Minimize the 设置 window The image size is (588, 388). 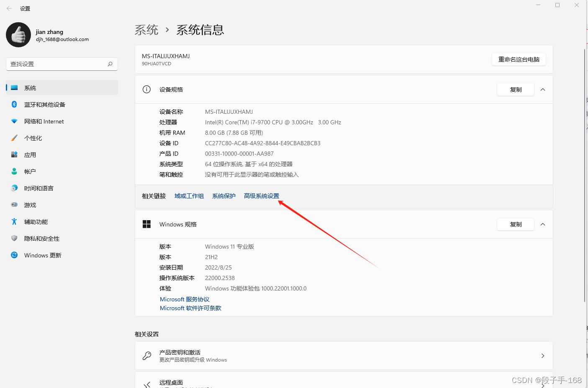[x=538, y=5]
